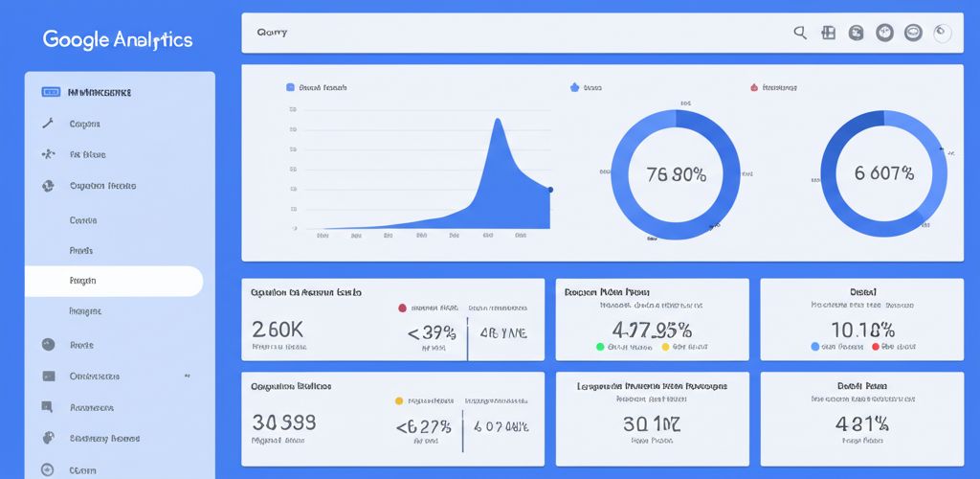Toggle the red legend marker above right donut
Screen dimensions: 980x479
click(x=754, y=87)
